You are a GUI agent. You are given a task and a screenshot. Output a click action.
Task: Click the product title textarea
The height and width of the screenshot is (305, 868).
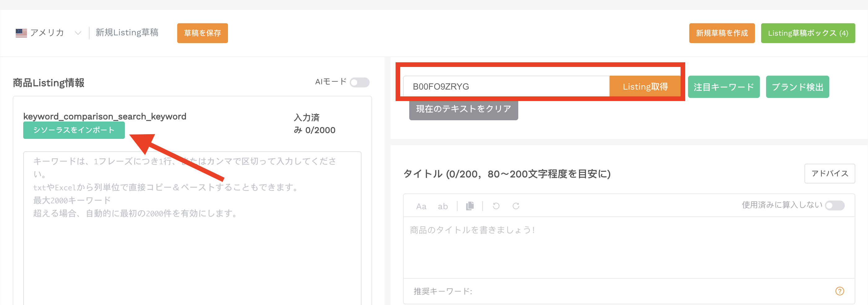click(629, 247)
